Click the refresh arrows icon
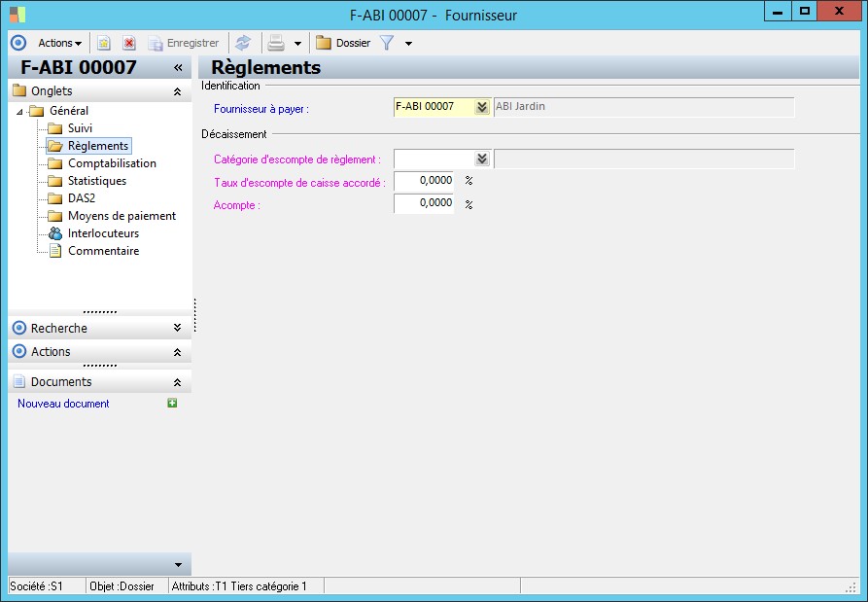Image resolution: width=868 pixels, height=602 pixels. (243, 43)
